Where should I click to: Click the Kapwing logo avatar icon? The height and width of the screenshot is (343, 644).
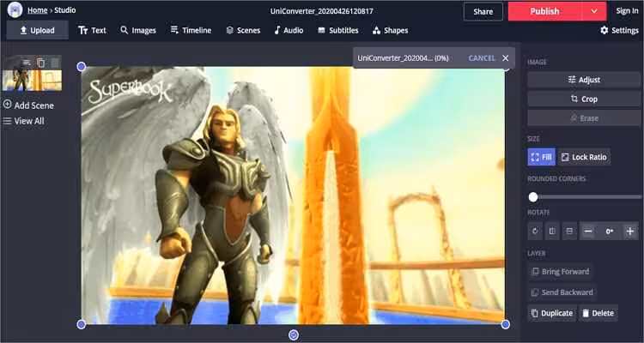(15, 10)
